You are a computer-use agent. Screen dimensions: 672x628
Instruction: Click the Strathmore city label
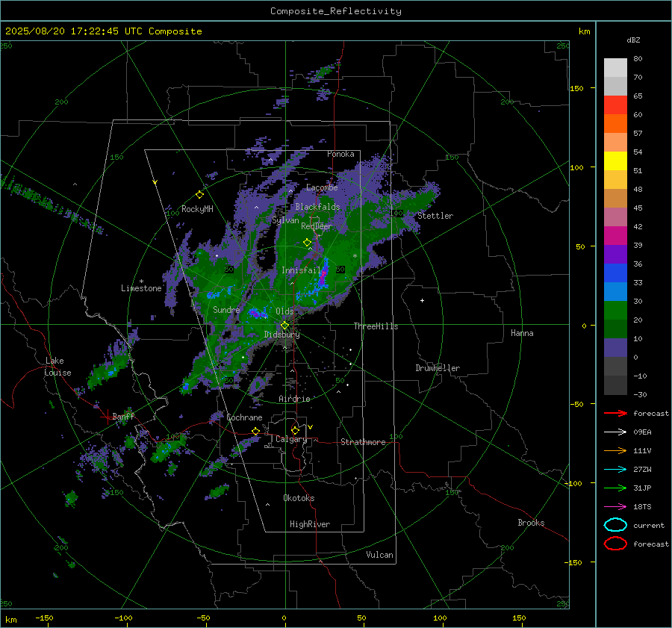pos(363,442)
